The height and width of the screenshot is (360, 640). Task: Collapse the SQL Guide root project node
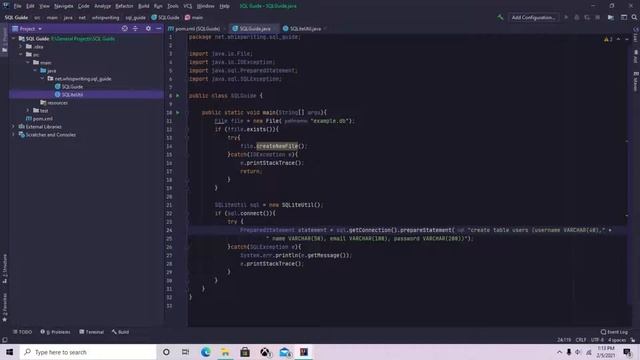(13, 38)
